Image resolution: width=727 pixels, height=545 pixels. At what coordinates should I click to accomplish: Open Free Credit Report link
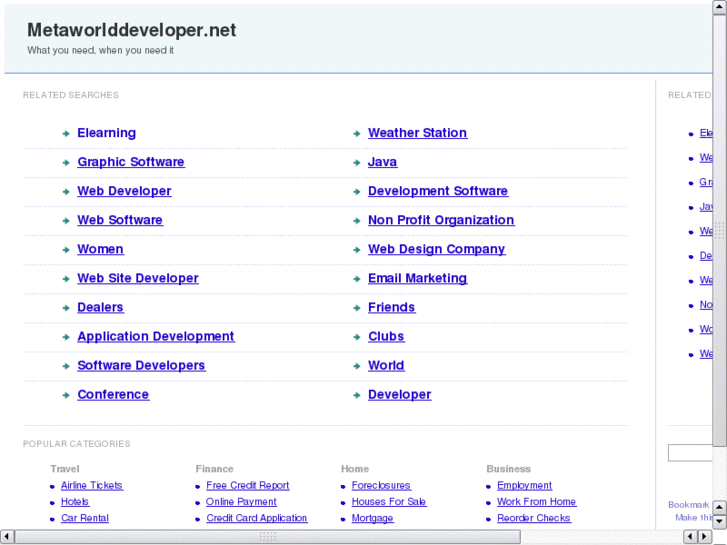[248, 486]
